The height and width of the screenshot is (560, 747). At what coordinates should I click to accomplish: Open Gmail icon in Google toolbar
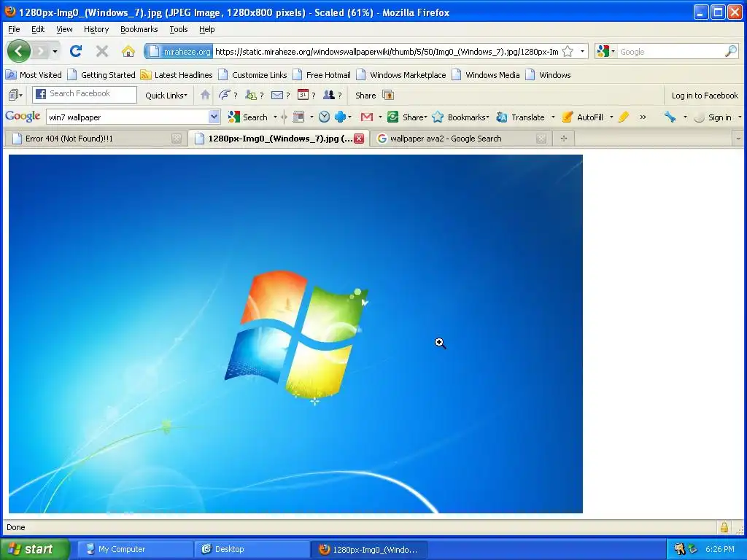366,117
